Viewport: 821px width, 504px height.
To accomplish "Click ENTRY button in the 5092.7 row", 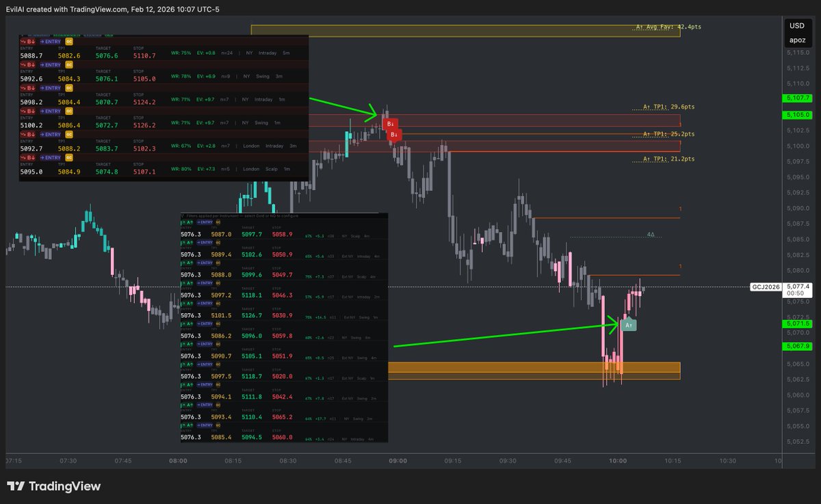I will [x=51, y=135].
